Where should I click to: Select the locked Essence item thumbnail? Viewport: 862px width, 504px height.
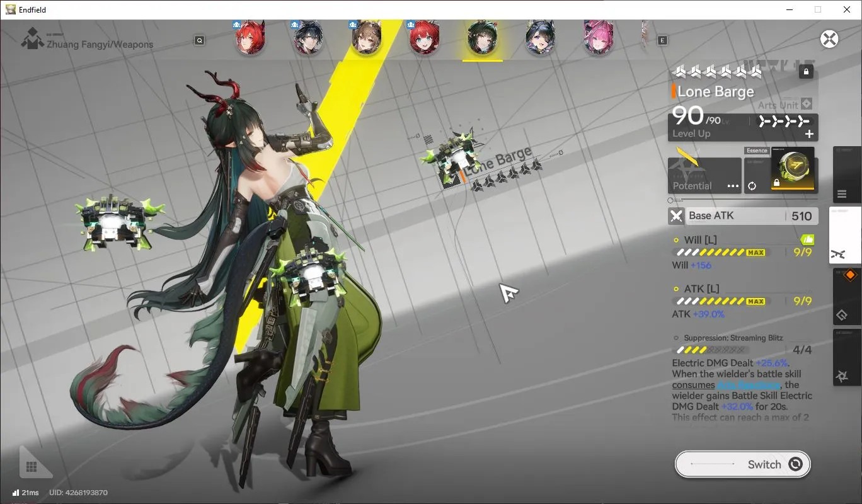pos(792,169)
